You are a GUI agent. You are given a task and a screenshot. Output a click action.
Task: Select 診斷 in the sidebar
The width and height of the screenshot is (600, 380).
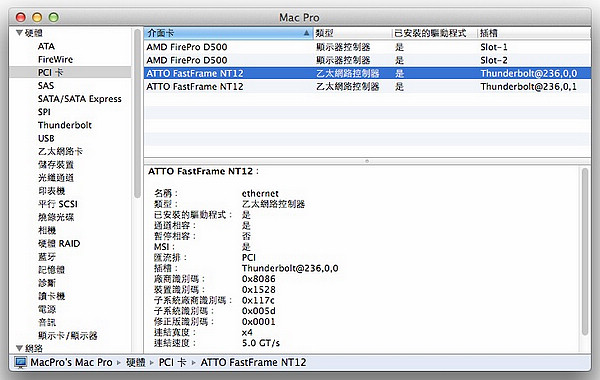pyautogui.click(x=47, y=283)
